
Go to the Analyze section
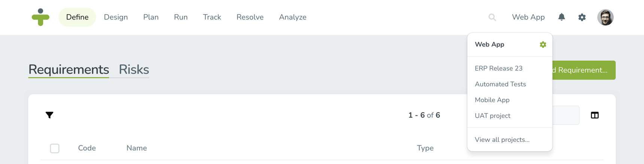point(292,17)
